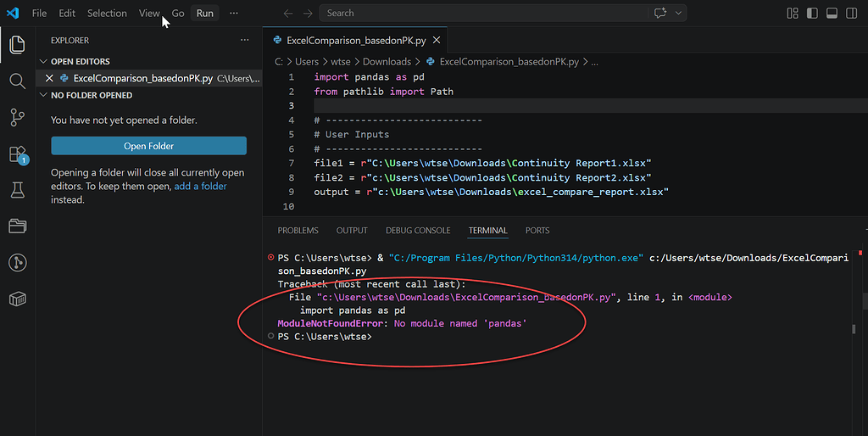Switch to the Terminal panel tab
The image size is (868, 436).
[487, 231]
